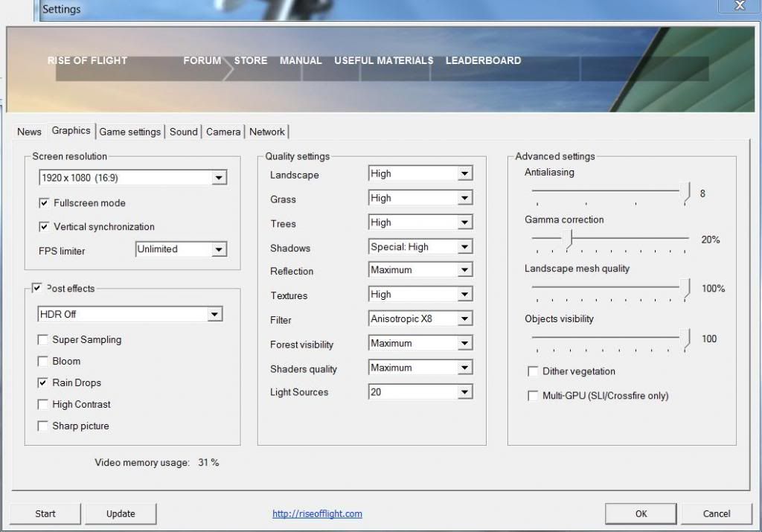762x532 pixels.
Task: Enable Bloom checkbox
Action: [x=42, y=361]
